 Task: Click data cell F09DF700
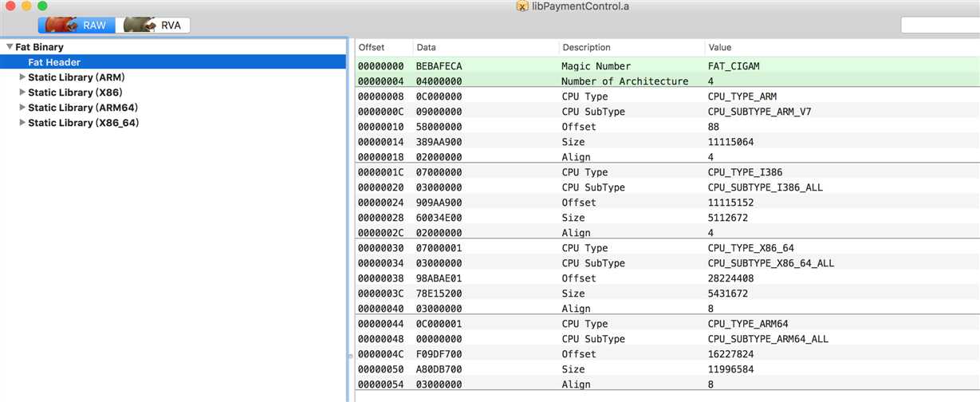(439, 354)
